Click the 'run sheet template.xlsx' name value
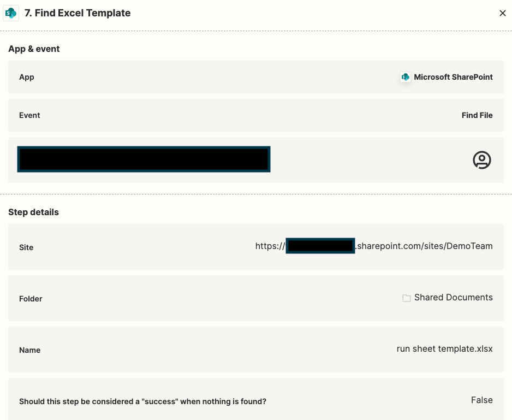 444,349
